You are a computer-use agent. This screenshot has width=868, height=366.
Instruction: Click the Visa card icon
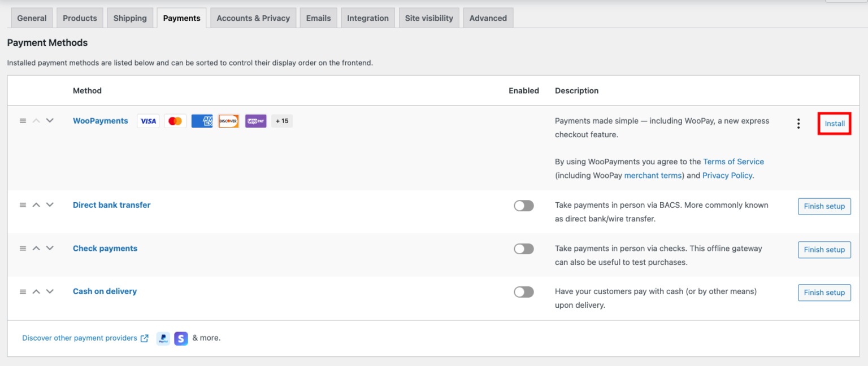pyautogui.click(x=148, y=121)
